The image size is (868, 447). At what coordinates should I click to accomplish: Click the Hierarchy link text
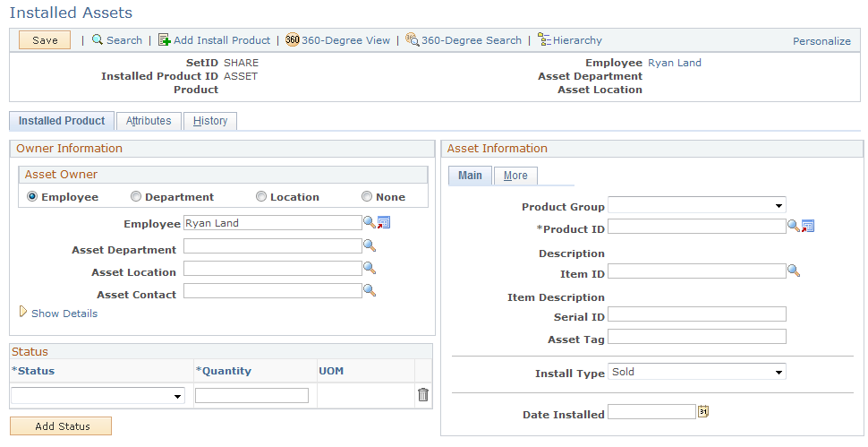click(x=577, y=40)
